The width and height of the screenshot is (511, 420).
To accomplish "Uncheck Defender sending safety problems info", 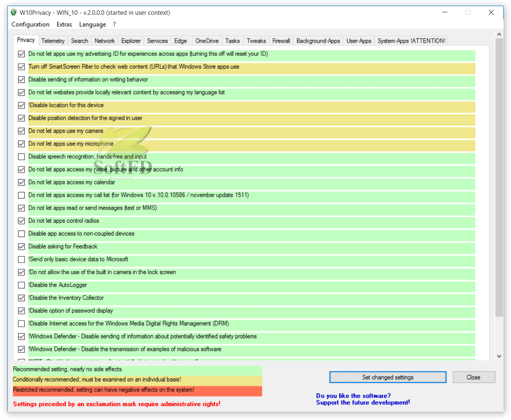I will point(21,337).
